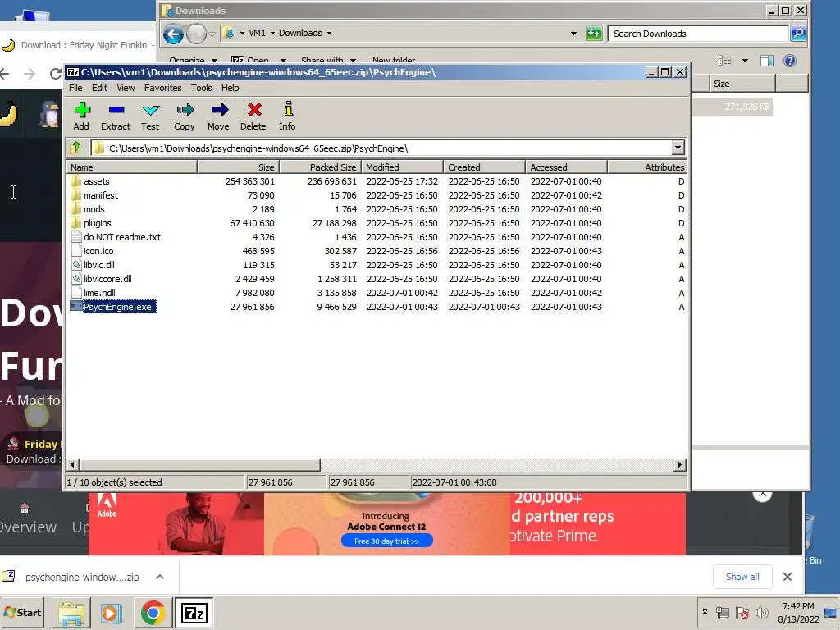Click the Start button
The width and height of the screenshot is (840, 630).
pyautogui.click(x=23, y=612)
